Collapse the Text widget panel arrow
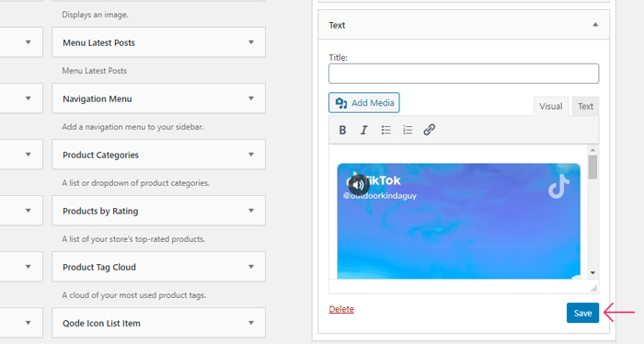Screen dimensions: 644x344 [595, 25]
